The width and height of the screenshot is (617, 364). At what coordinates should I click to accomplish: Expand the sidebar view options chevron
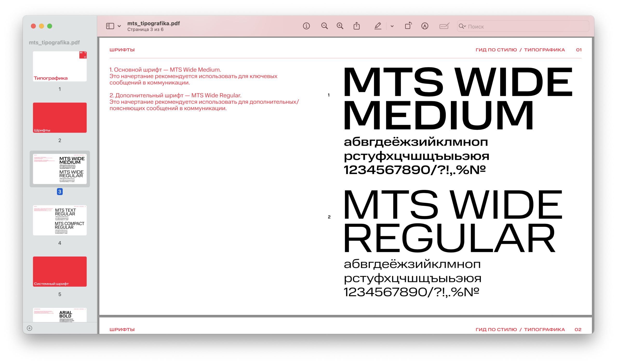point(119,26)
